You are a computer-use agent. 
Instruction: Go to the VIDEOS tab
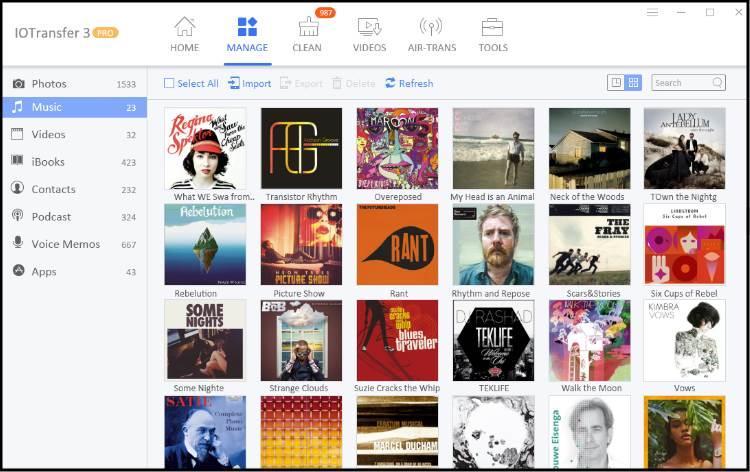369,35
